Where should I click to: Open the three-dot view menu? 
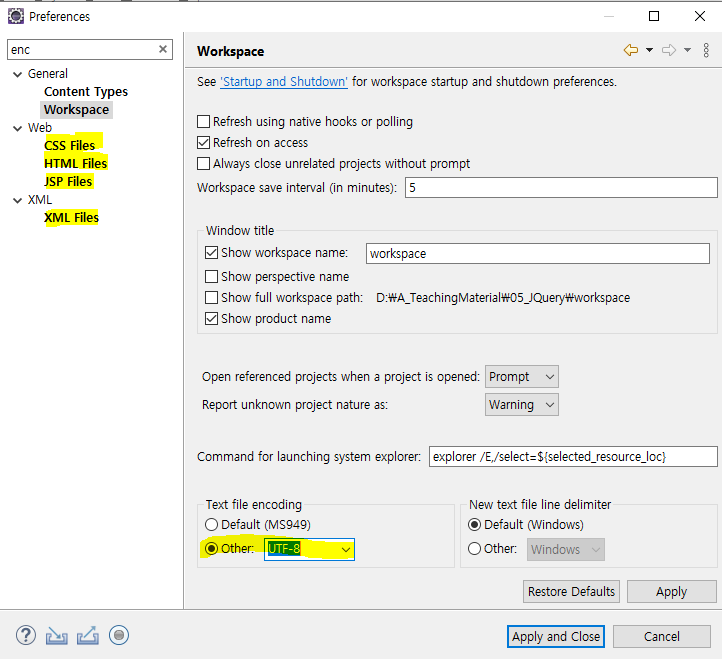tap(706, 50)
